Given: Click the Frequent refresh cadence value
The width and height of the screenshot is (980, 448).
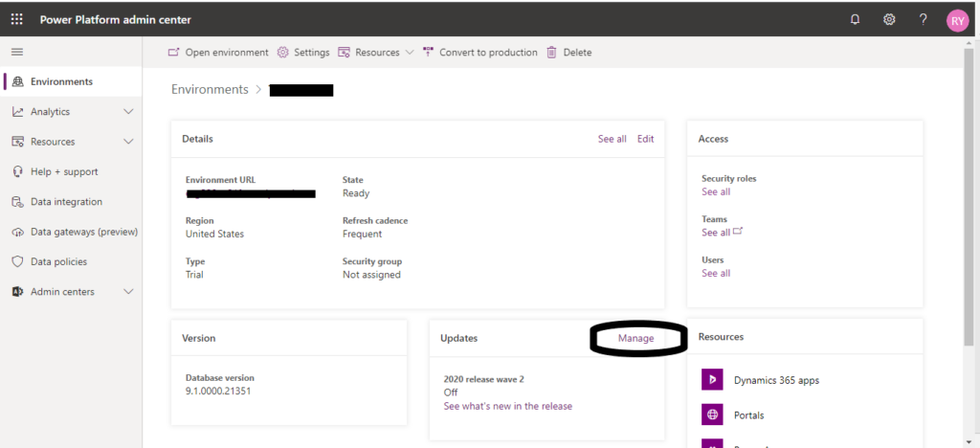Looking at the screenshot, I should [x=363, y=235].
